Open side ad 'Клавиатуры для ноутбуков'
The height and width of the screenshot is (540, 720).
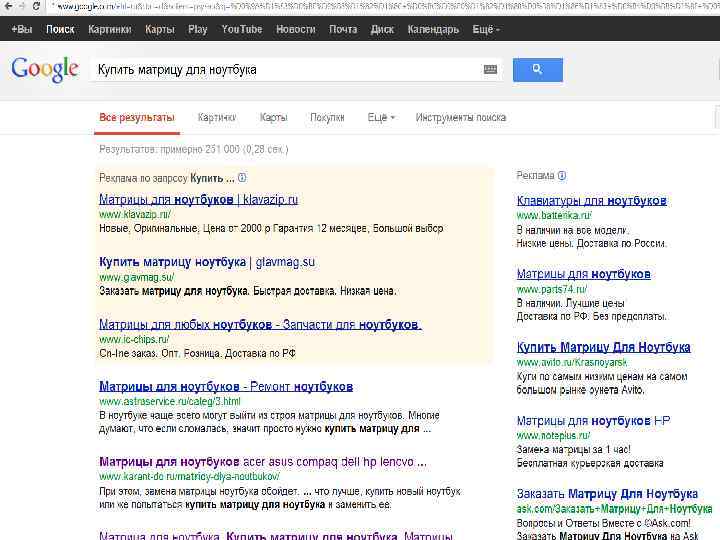pyautogui.click(x=591, y=201)
